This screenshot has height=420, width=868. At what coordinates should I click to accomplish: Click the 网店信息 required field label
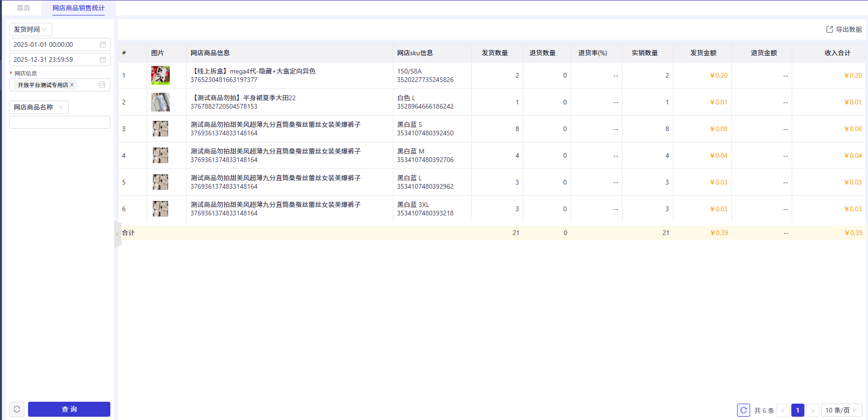point(25,73)
